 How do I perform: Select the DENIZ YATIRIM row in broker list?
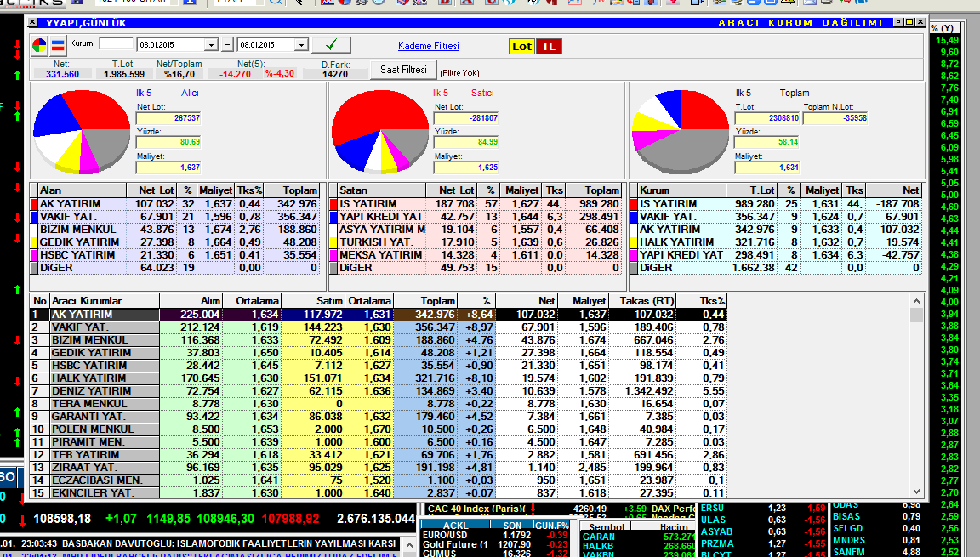(x=90, y=391)
